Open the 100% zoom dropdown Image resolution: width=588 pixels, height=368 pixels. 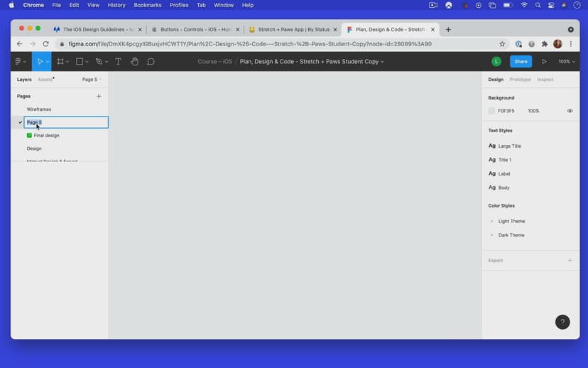click(566, 62)
